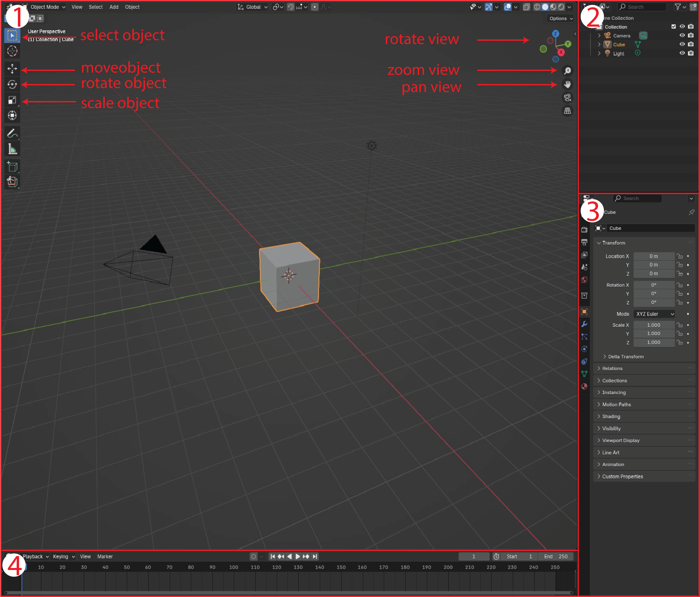Screen dimensions: 700x597
Task: Click the pin icon next to Cube
Action: (691, 212)
